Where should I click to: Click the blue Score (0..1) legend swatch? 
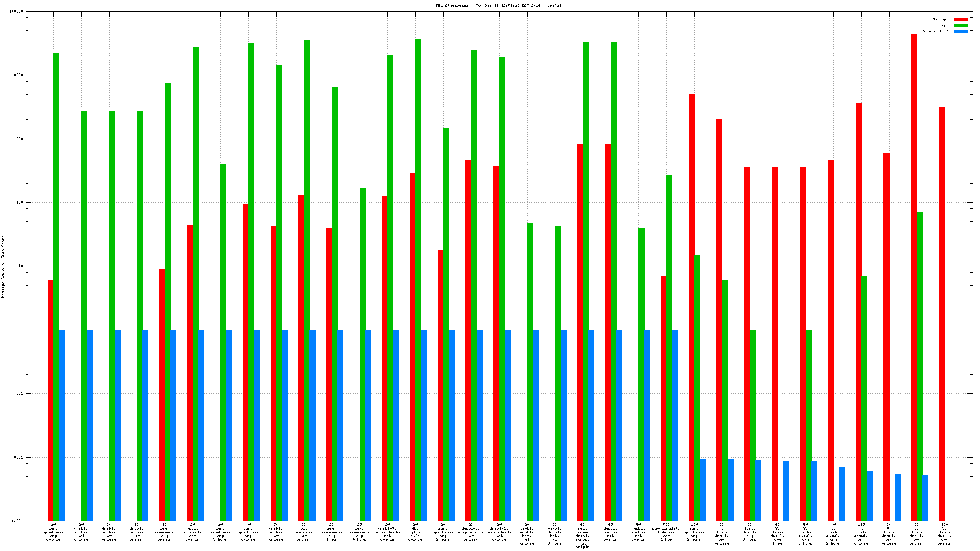click(x=961, y=31)
